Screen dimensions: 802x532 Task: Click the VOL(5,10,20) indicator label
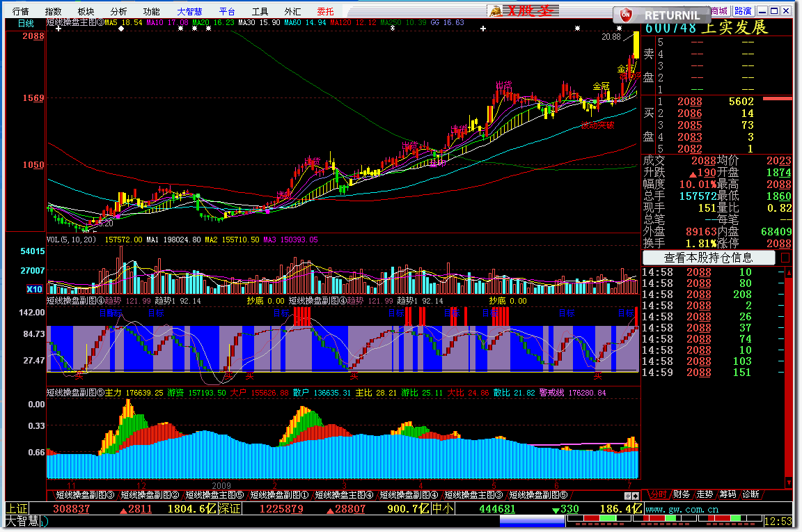71,240
